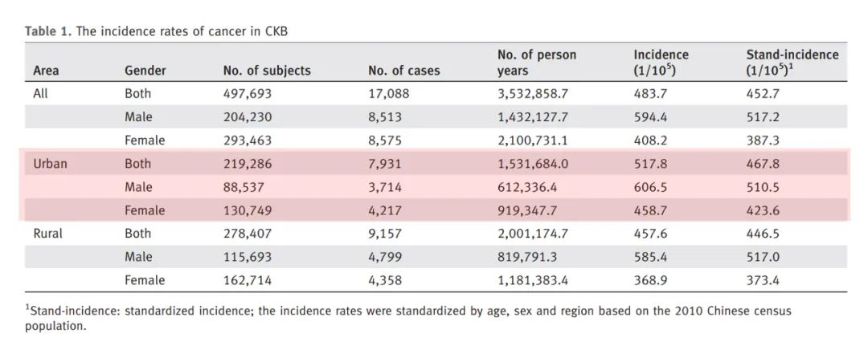Select the No. of subjects header

(267, 71)
